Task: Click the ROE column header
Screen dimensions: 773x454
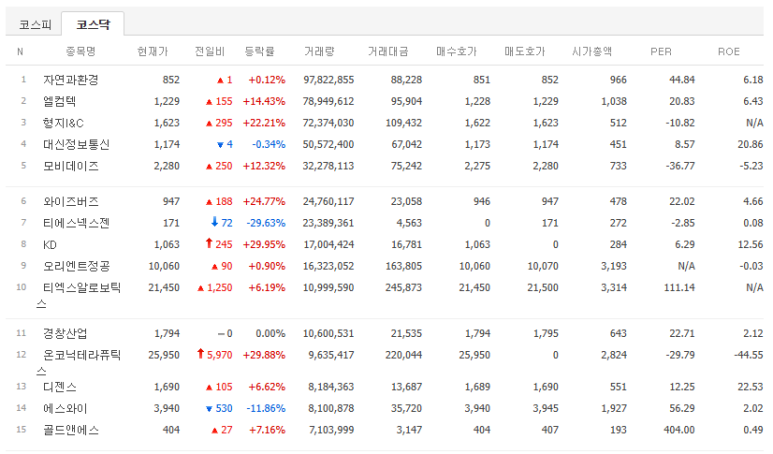Action: pos(729,51)
